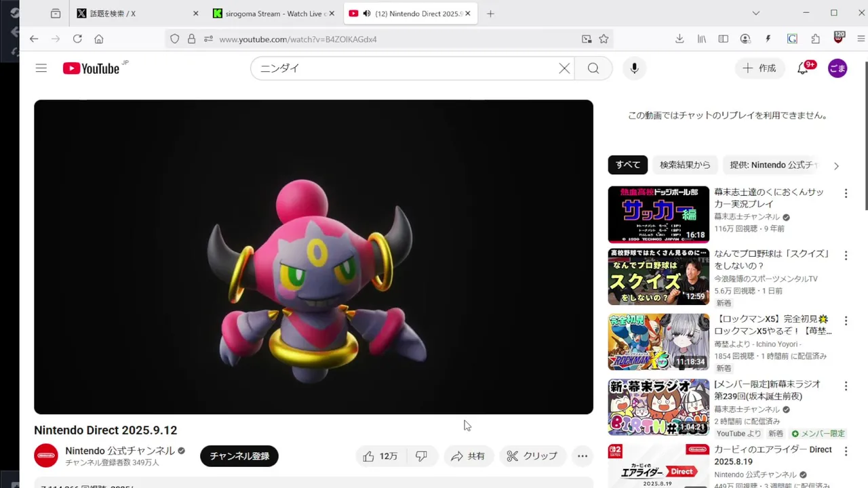
Task: Open the ごま account avatar menu
Action: click(x=837, y=68)
